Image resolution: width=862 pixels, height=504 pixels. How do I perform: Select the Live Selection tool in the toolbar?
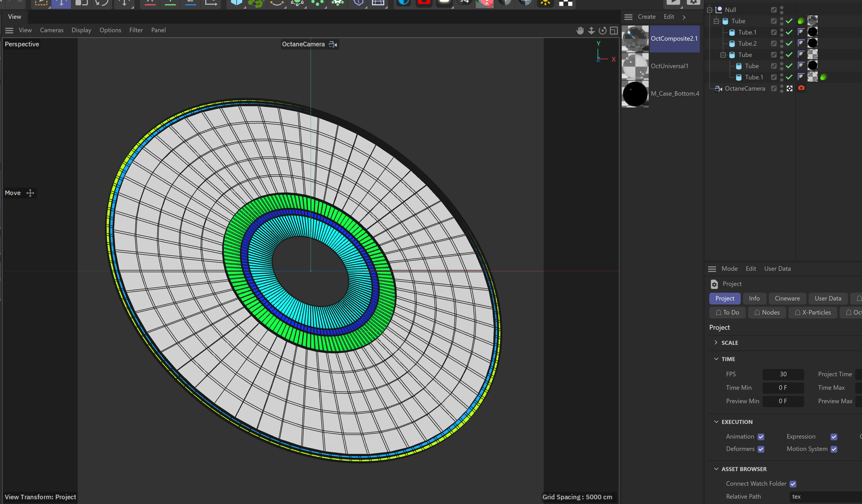point(41,3)
